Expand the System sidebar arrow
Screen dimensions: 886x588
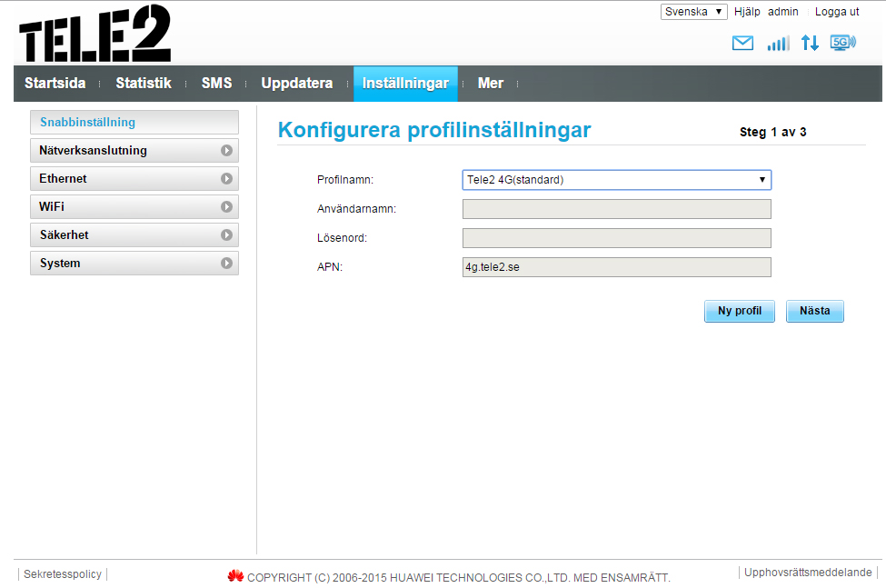click(x=226, y=264)
